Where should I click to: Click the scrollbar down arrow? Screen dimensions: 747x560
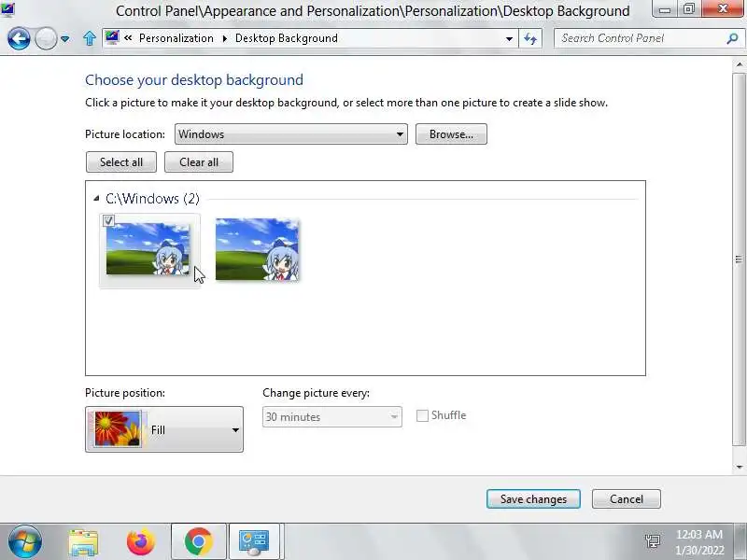coord(739,468)
